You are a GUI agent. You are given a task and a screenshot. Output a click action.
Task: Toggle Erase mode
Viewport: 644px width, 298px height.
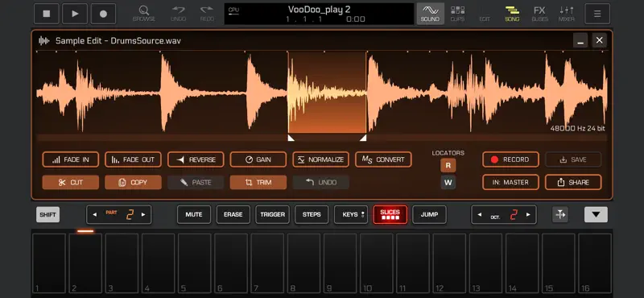pyautogui.click(x=233, y=214)
